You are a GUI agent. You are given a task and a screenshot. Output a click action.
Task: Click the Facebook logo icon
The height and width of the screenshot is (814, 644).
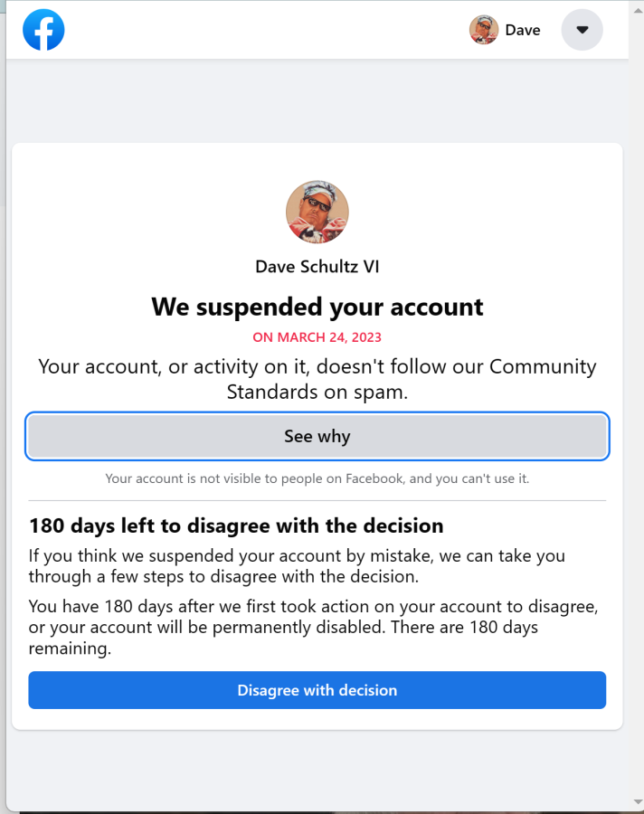(43, 30)
